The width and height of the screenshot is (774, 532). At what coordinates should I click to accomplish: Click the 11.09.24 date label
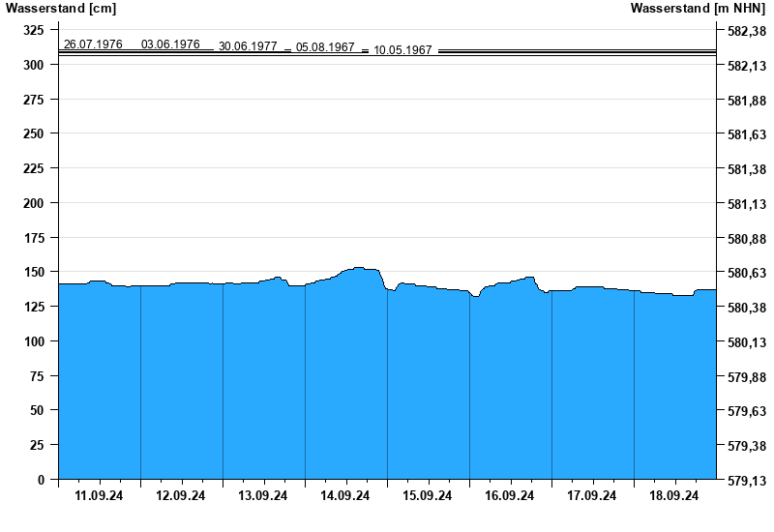pyautogui.click(x=99, y=496)
